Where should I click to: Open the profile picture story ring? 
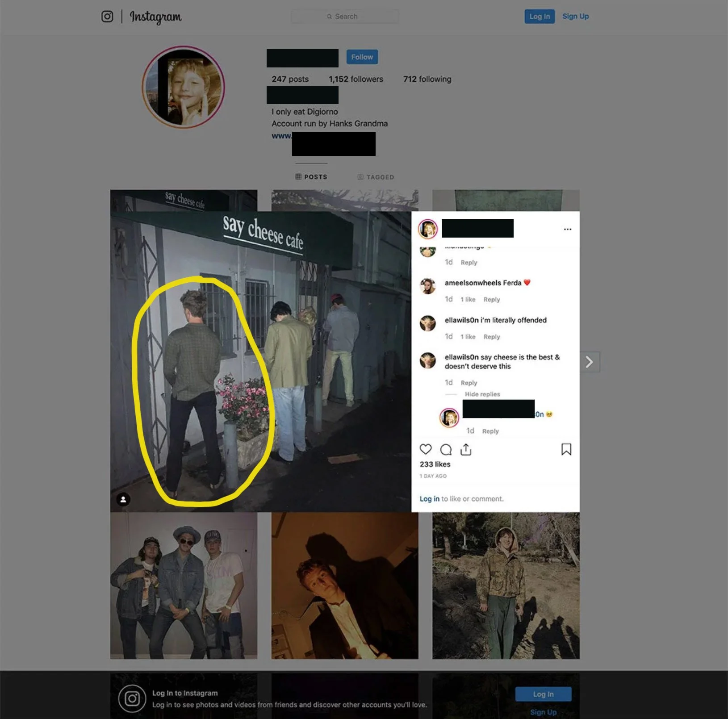coord(183,87)
